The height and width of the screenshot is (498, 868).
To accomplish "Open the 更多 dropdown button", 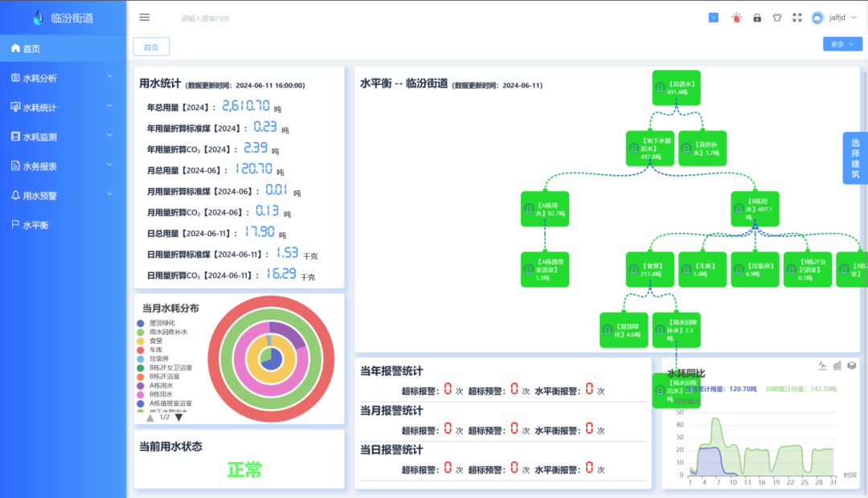I will pos(842,44).
